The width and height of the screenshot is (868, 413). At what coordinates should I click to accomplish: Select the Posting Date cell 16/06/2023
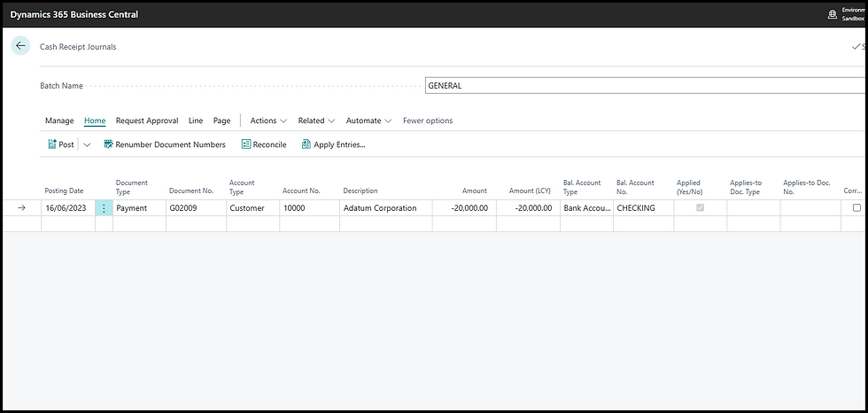68,208
